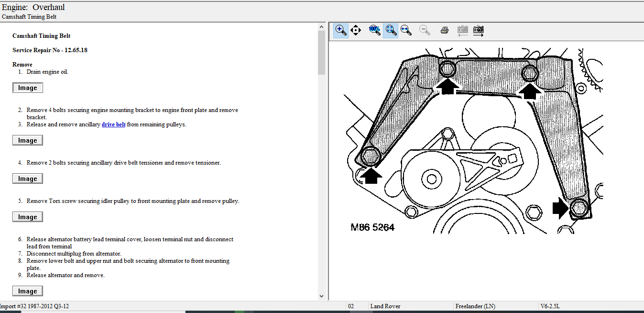Go to previous image with camera icon
644x313 pixels.
point(462,31)
